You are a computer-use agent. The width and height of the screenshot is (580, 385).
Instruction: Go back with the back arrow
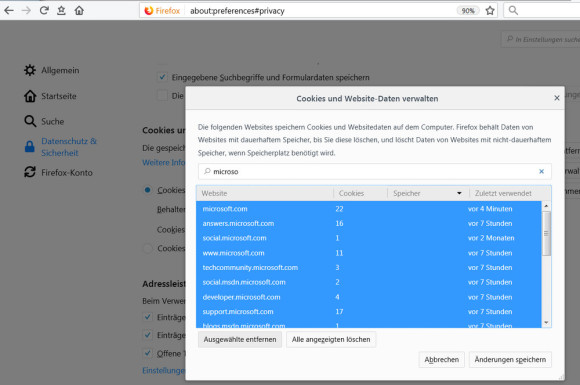pos(9,10)
